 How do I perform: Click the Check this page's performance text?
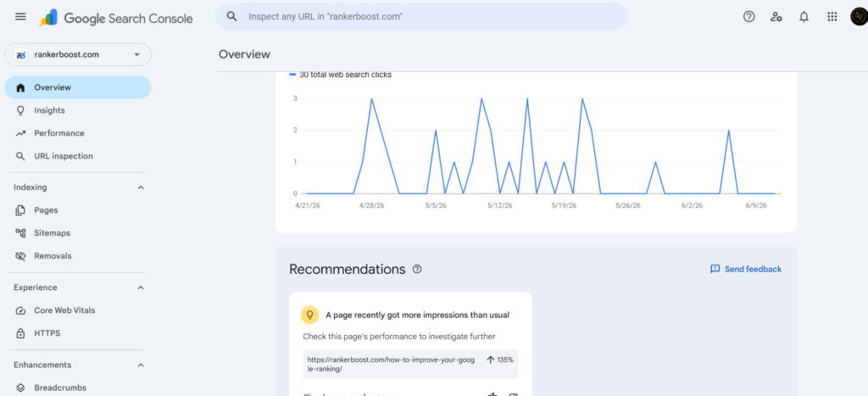[x=399, y=336]
